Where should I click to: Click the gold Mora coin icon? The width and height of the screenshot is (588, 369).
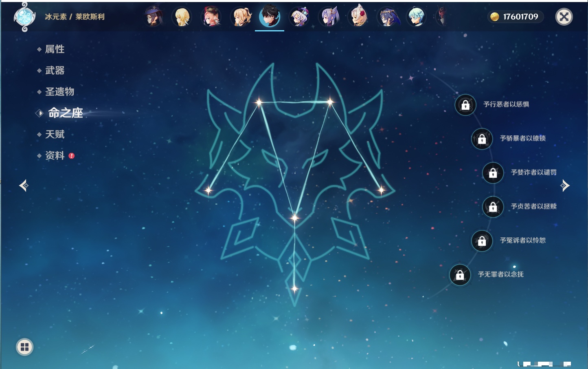click(494, 17)
